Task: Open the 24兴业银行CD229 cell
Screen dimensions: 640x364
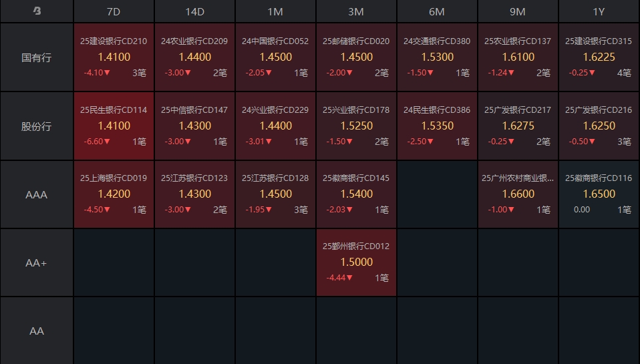Action: tap(275, 126)
